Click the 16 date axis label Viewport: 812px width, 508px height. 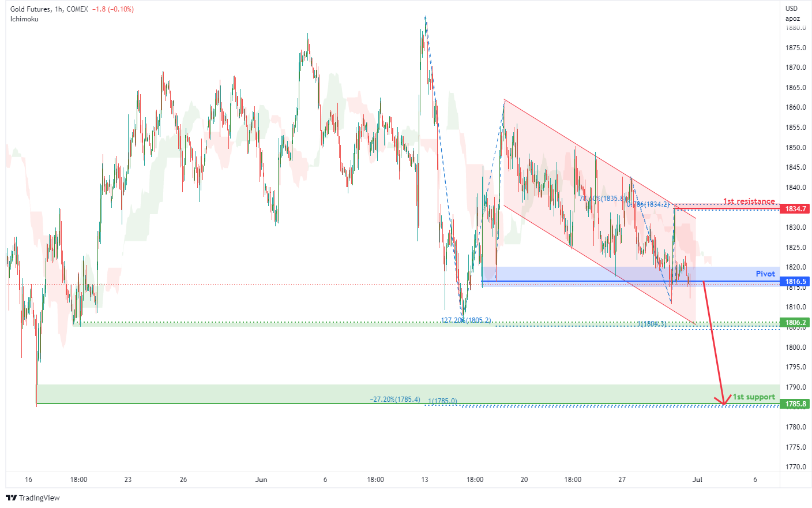[29, 480]
